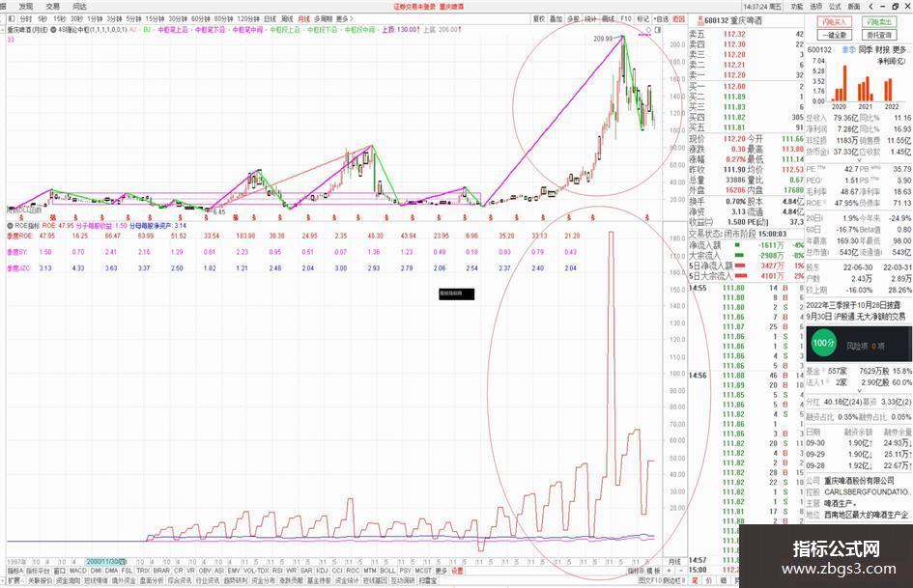913x588 pixels.
Task: Open the 交易 menu
Action: tap(53, 7)
